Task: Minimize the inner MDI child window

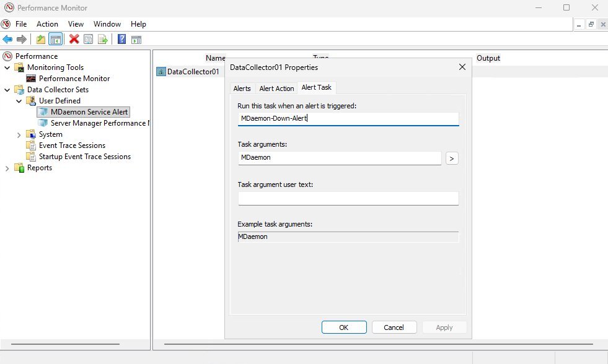Action: click(579, 24)
